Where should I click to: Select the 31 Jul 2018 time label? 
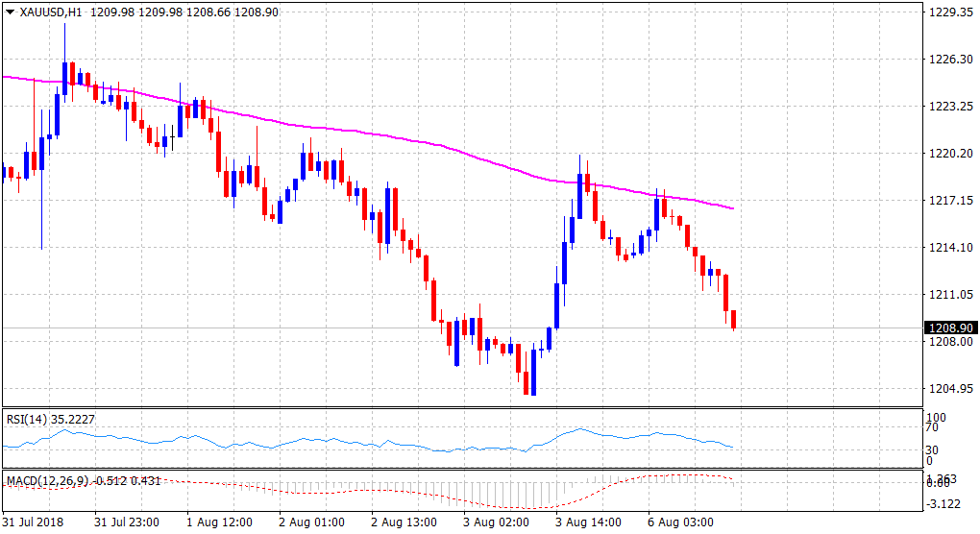pyautogui.click(x=36, y=522)
